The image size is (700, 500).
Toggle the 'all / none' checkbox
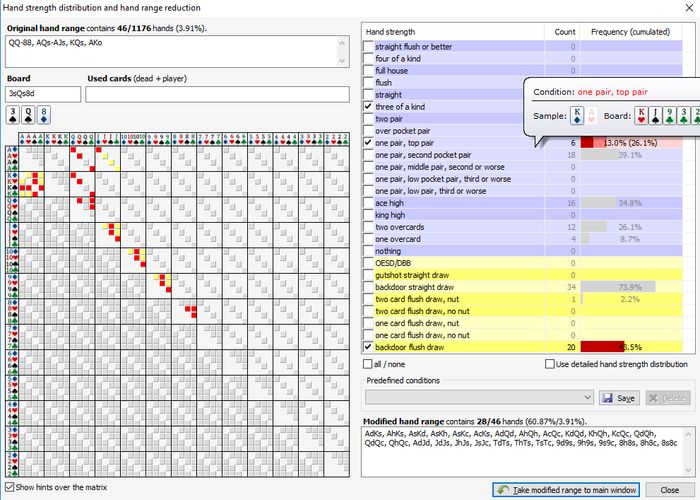click(367, 364)
